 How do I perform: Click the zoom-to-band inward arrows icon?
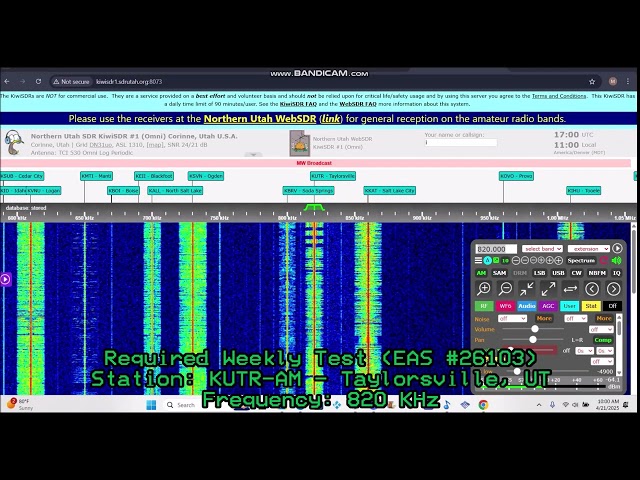527,289
